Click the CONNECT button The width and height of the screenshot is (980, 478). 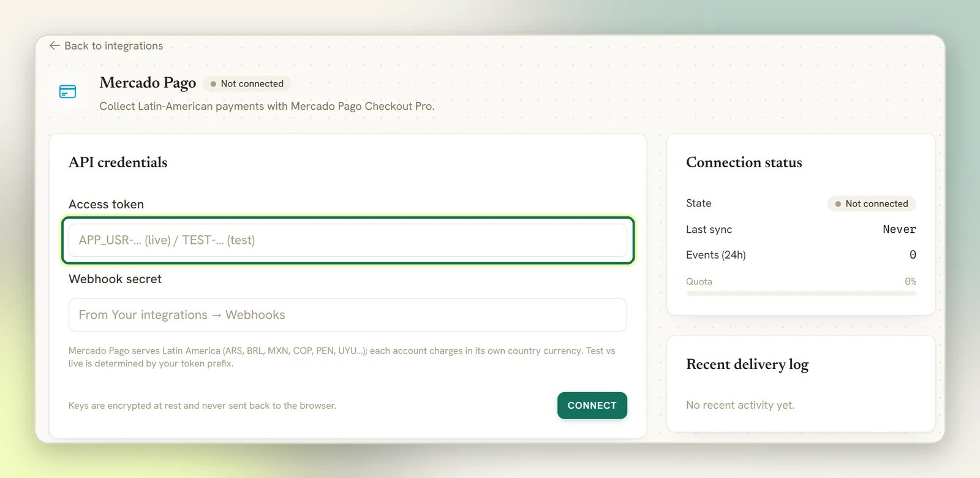click(x=592, y=406)
